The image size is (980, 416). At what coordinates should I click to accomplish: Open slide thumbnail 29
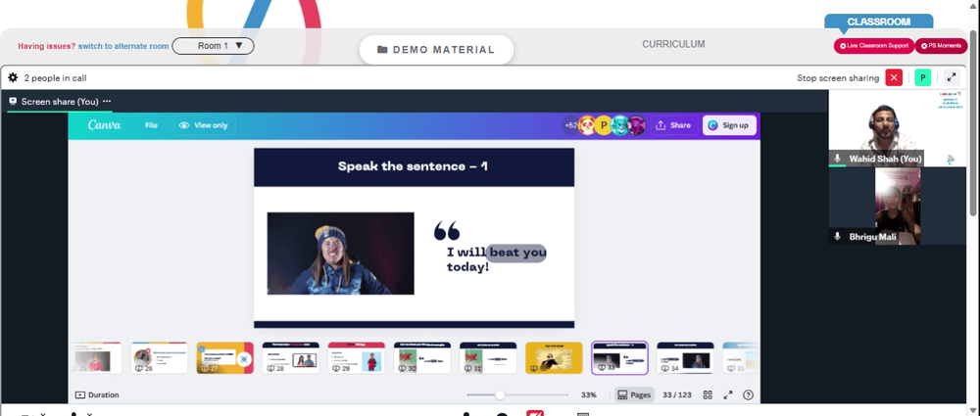click(x=357, y=358)
